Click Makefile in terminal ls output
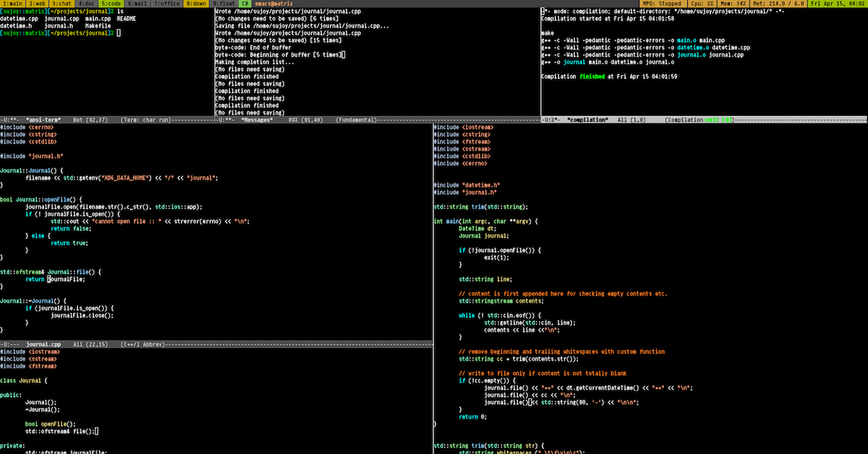The image size is (868, 454). (x=99, y=26)
